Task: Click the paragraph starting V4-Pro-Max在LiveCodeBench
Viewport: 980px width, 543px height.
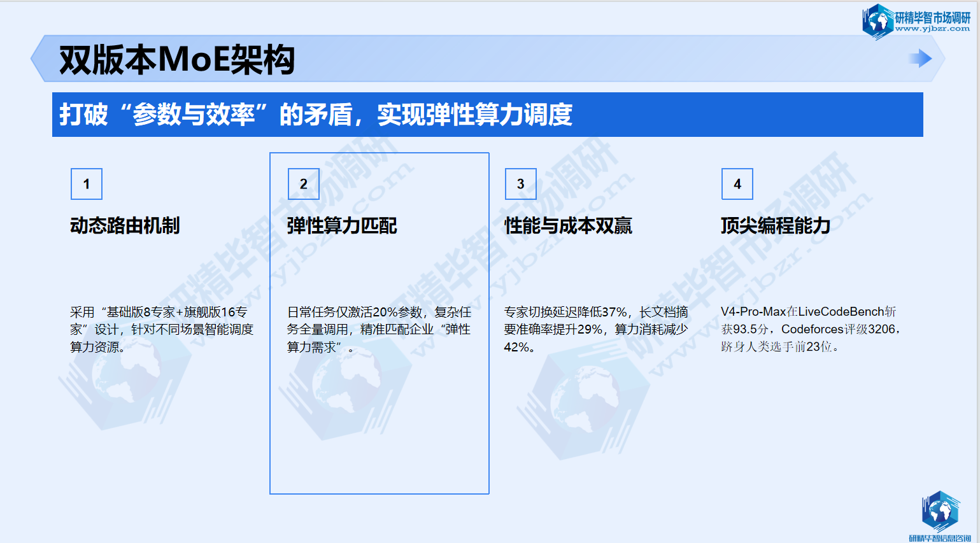Action: (810, 329)
